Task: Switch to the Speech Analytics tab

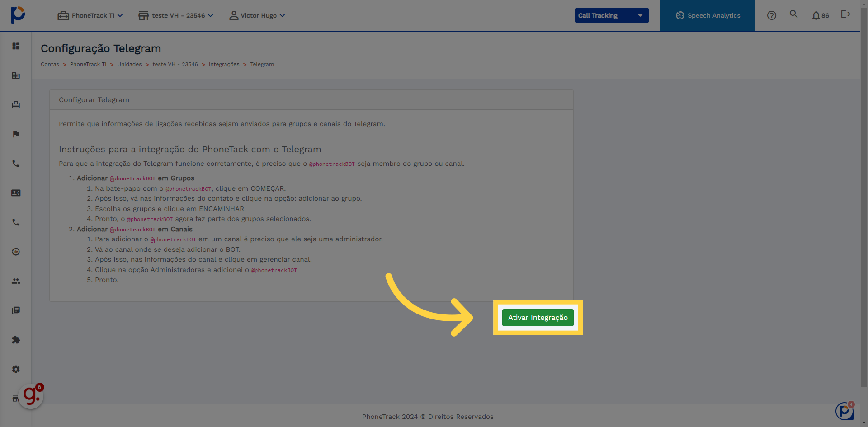Action: 708,15
